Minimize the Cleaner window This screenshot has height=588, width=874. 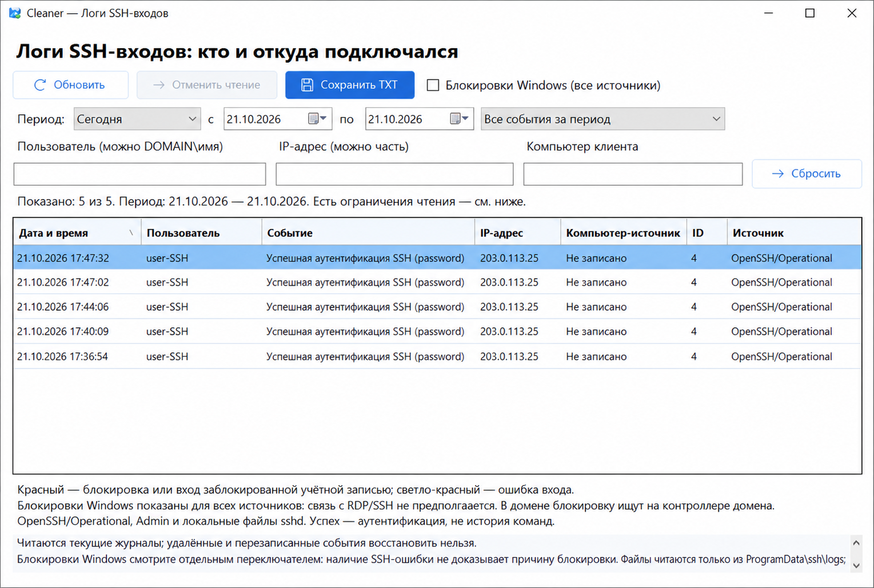769,13
